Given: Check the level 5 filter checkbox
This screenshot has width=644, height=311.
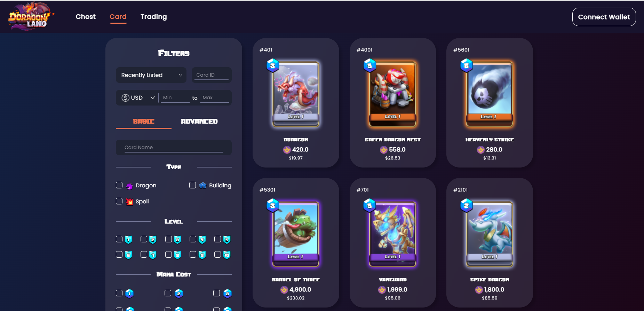Looking at the screenshot, I should (x=217, y=239).
